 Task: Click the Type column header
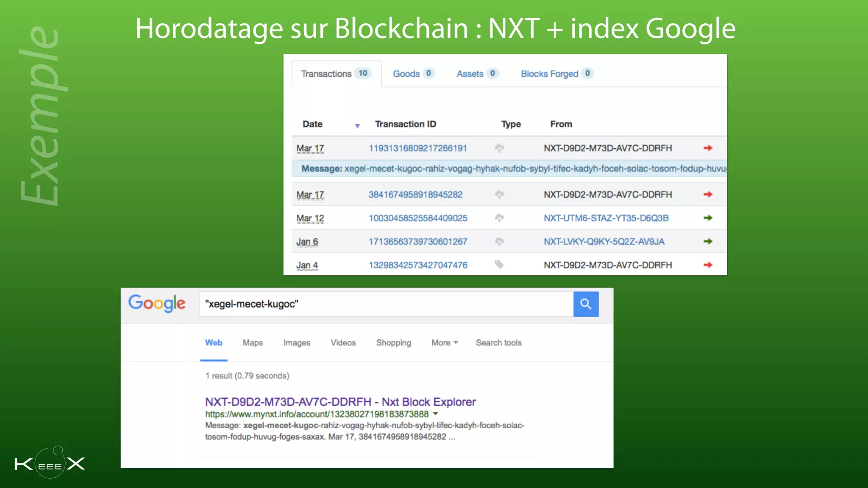pyautogui.click(x=511, y=124)
